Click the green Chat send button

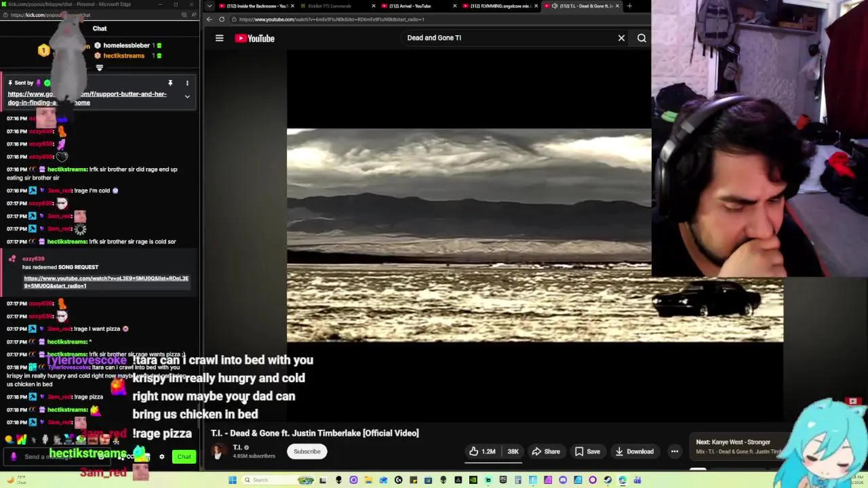pos(184,457)
